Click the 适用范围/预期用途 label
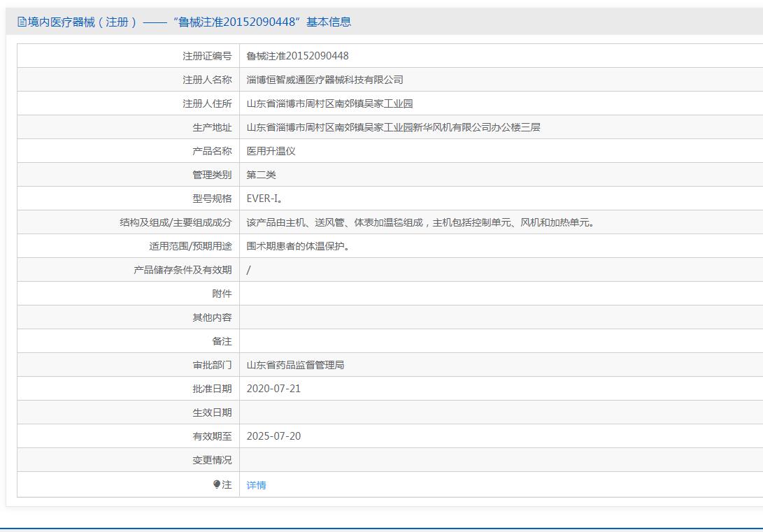This screenshot has height=532, width=763. click(x=190, y=246)
